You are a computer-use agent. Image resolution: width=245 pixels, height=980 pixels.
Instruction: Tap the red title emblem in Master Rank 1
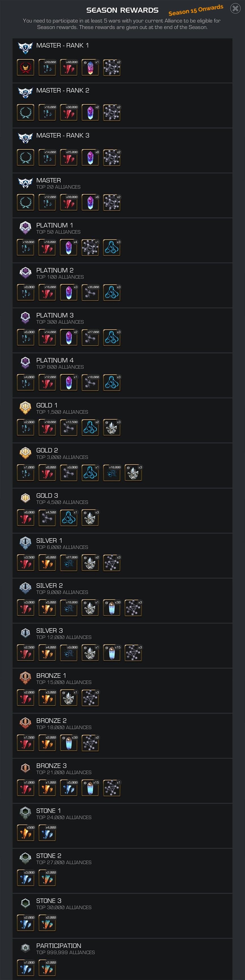(x=25, y=68)
